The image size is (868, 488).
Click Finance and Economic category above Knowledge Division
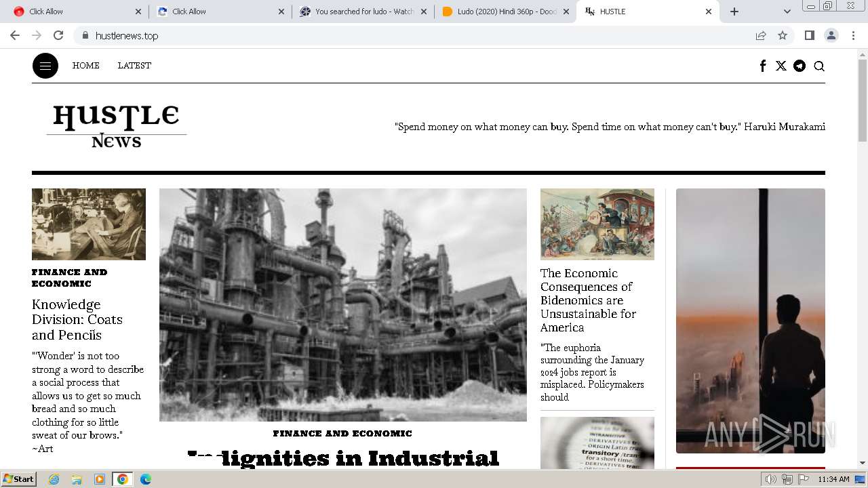pyautogui.click(x=69, y=278)
